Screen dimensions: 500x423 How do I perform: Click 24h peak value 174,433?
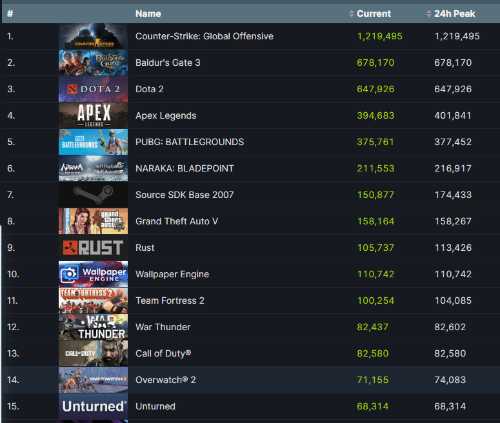[453, 195]
